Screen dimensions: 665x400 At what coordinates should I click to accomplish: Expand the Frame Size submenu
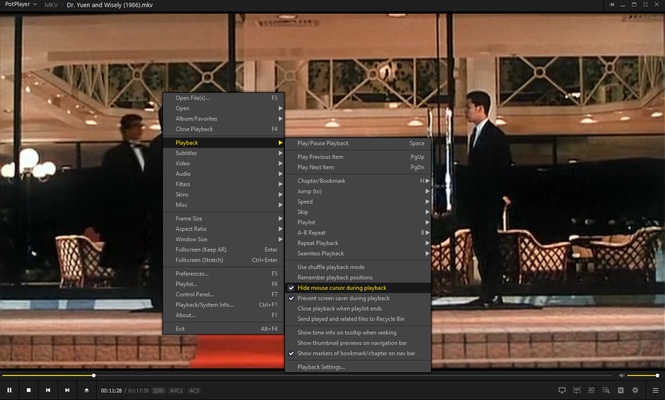point(224,218)
